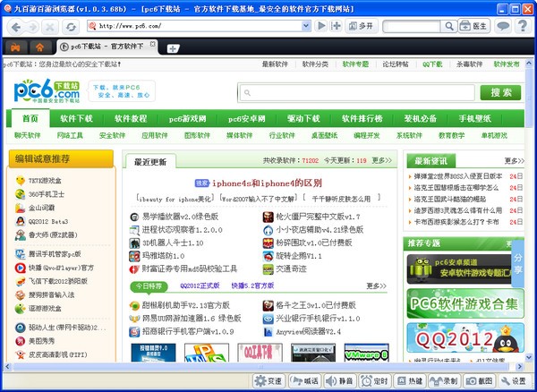Select the pc6游戏网 navigation tab
Image resolution: width=537 pixels, height=392 pixels.
pos(188,118)
